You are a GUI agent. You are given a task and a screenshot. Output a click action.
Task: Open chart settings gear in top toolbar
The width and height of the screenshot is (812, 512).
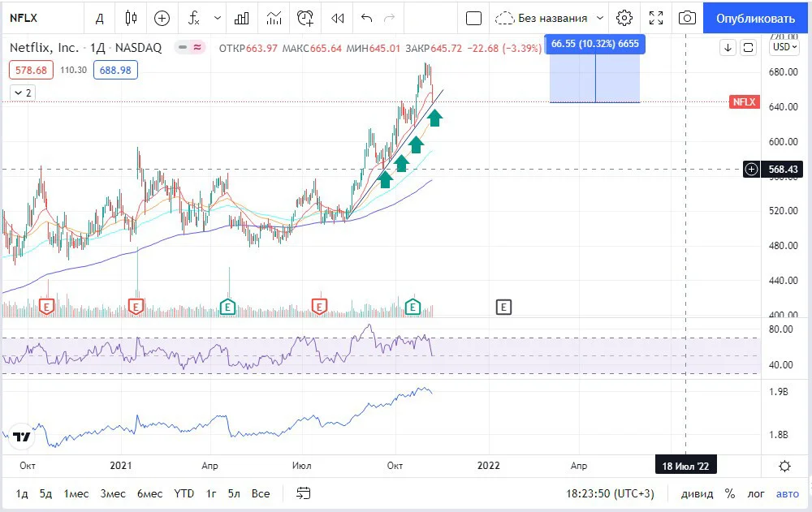coord(624,19)
